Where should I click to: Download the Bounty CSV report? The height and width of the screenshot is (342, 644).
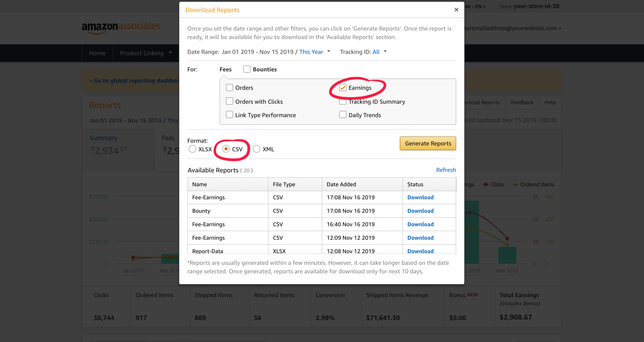tap(420, 211)
